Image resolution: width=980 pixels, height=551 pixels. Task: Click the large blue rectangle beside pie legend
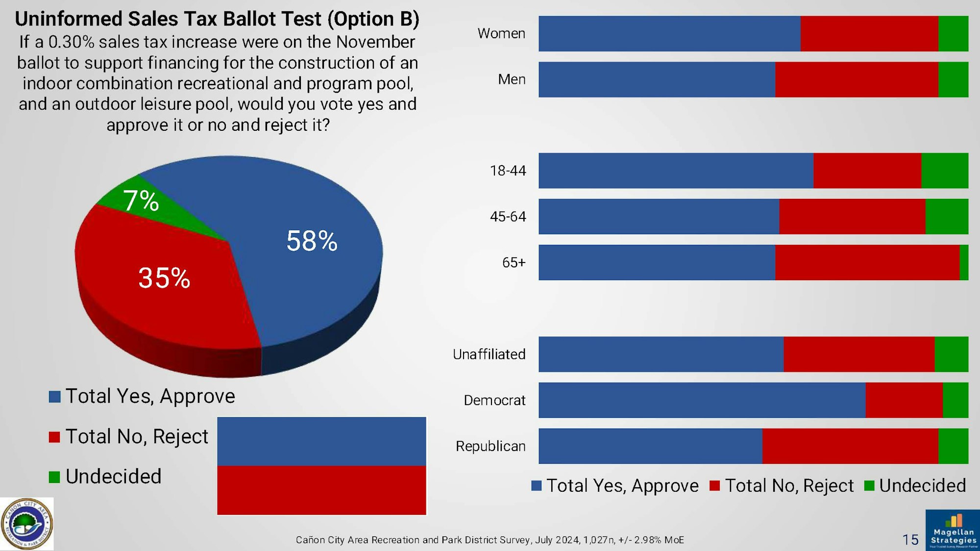[x=321, y=441]
